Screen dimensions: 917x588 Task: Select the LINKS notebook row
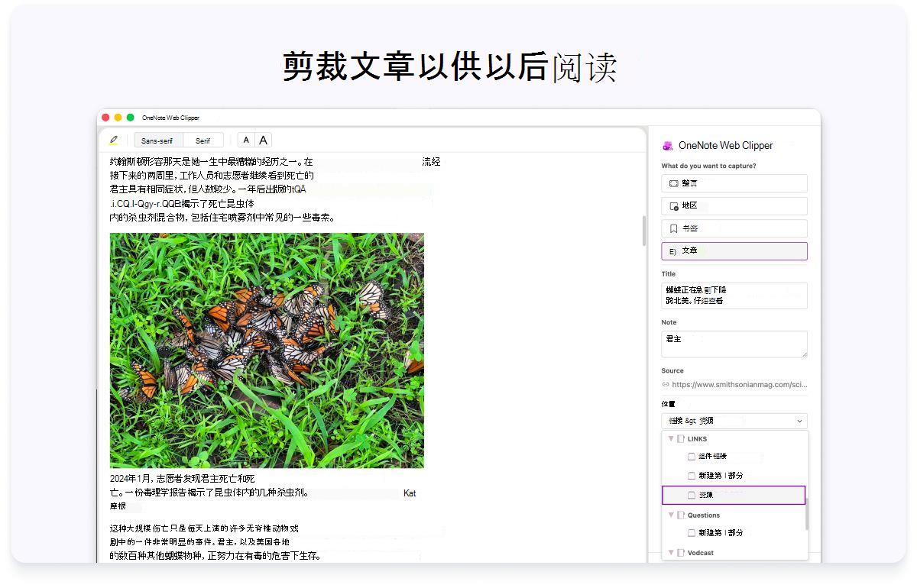(x=734, y=439)
